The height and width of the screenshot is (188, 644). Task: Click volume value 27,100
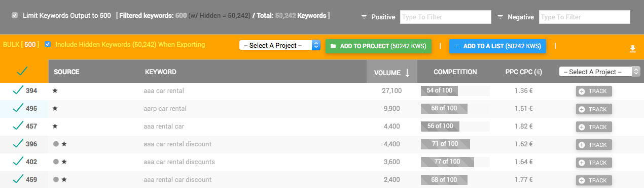click(391, 91)
